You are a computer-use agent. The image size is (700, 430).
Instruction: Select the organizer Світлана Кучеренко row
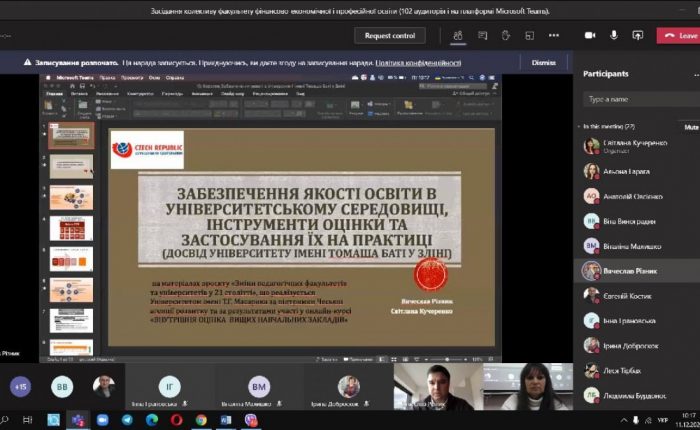tap(637, 146)
